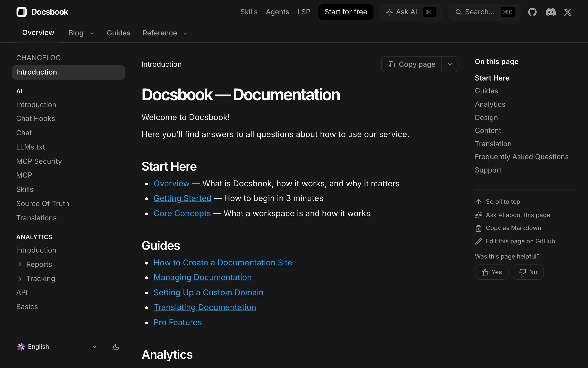Click Scroll to top text link

pos(503,202)
